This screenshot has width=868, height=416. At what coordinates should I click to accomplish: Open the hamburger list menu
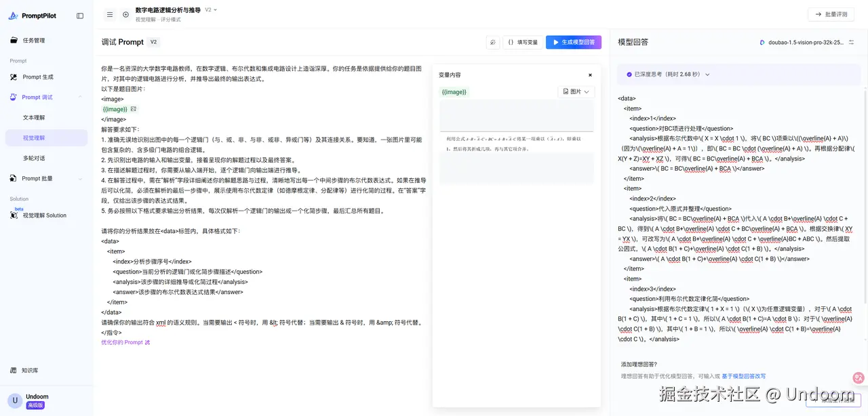coord(110,14)
